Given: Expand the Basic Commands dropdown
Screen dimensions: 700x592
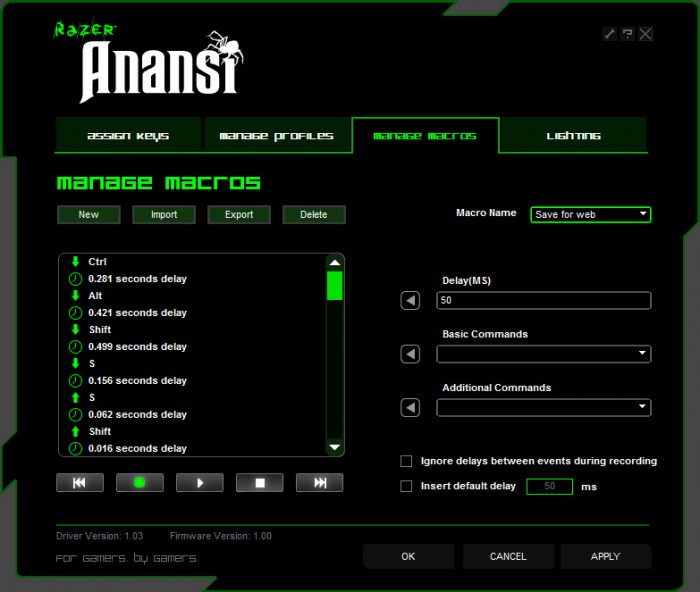Looking at the screenshot, I should (544, 354).
